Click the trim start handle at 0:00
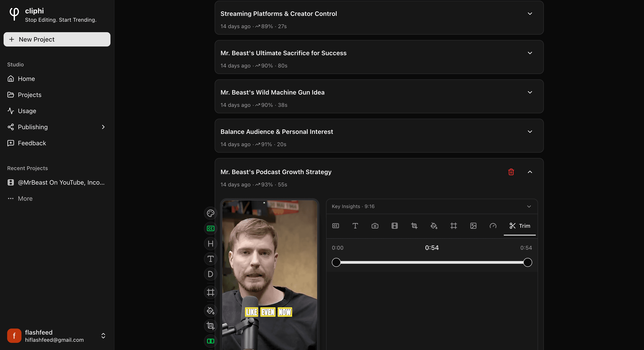Screen dimensions: 644x350 click(336, 262)
